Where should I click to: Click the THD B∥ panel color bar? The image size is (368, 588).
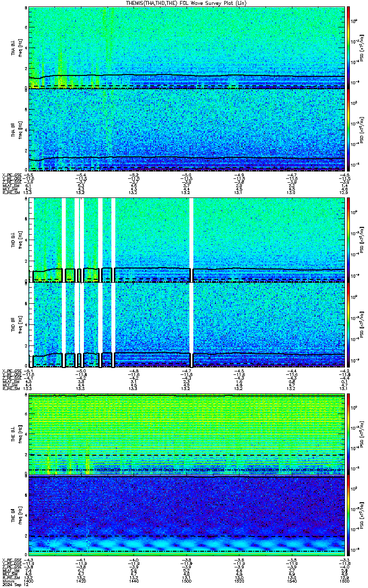pyautogui.click(x=348, y=324)
